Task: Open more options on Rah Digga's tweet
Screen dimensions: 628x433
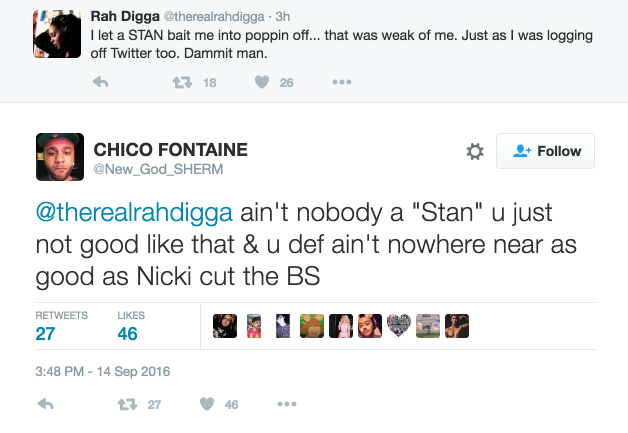Action: [x=341, y=83]
